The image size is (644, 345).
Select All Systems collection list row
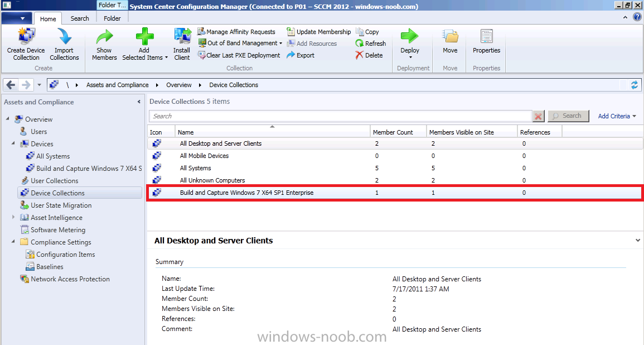[x=395, y=168]
